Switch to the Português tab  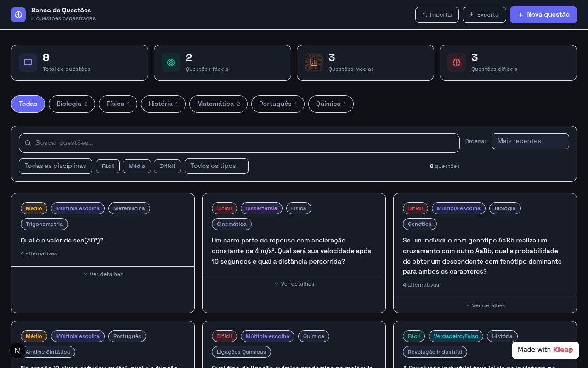278,104
